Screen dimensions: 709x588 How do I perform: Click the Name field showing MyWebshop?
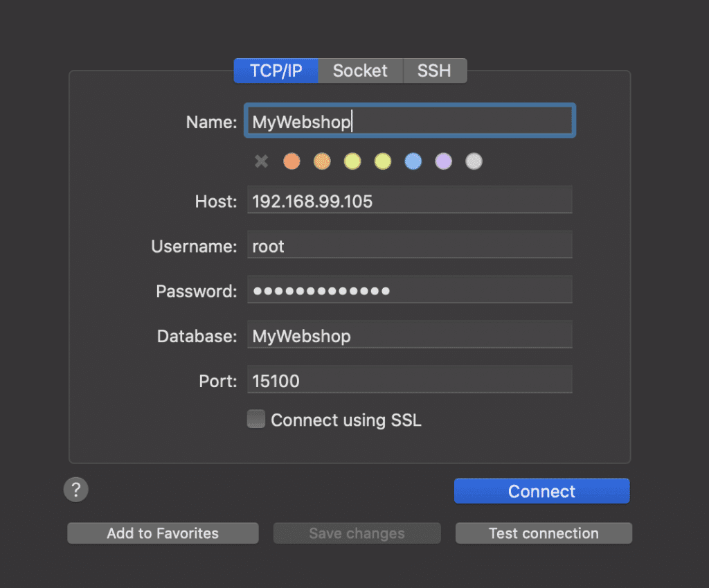pyautogui.click(x=409, y=120)
